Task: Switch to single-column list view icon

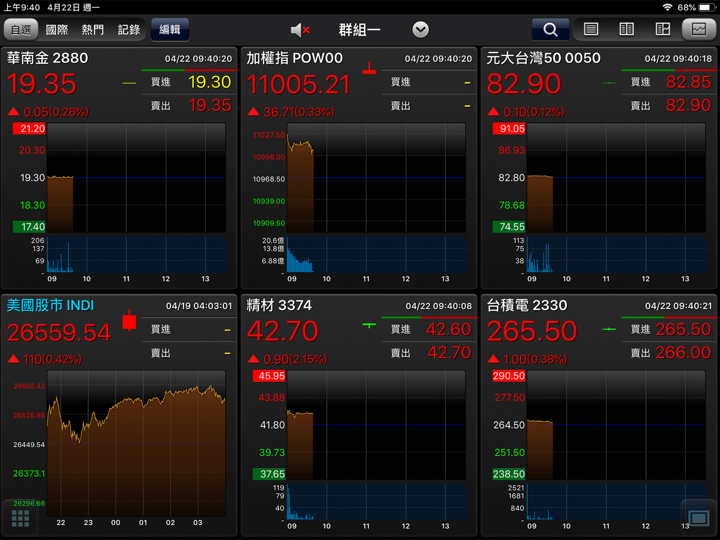Action: point(591,30)
